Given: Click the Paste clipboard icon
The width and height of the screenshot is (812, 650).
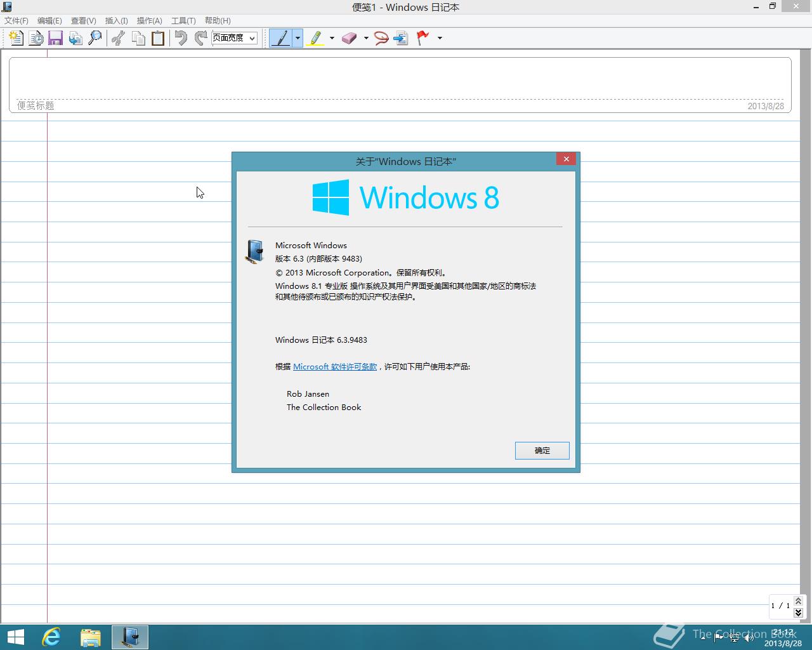Looking at the screenshot, I should [158, 38].
